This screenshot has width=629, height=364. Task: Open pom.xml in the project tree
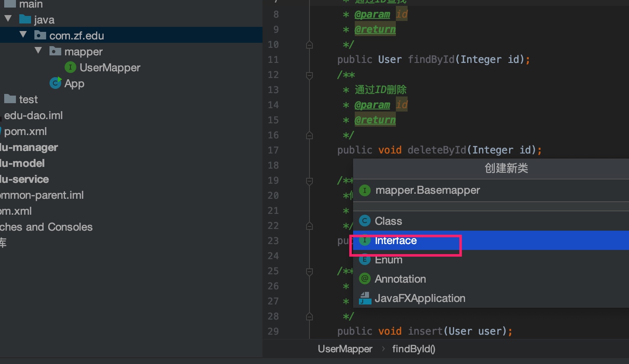point(25,131)
